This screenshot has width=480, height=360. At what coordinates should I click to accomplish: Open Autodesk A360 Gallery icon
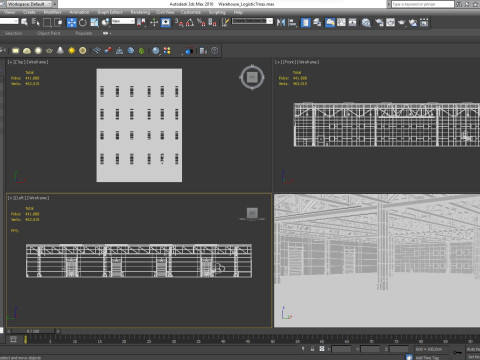click(424, 22)
